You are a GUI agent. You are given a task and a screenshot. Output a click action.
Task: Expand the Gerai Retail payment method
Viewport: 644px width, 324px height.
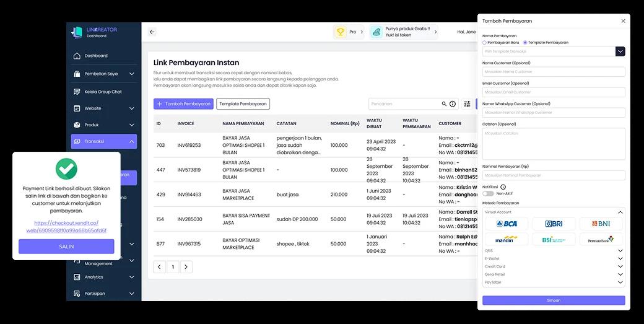tap(620, 274)
